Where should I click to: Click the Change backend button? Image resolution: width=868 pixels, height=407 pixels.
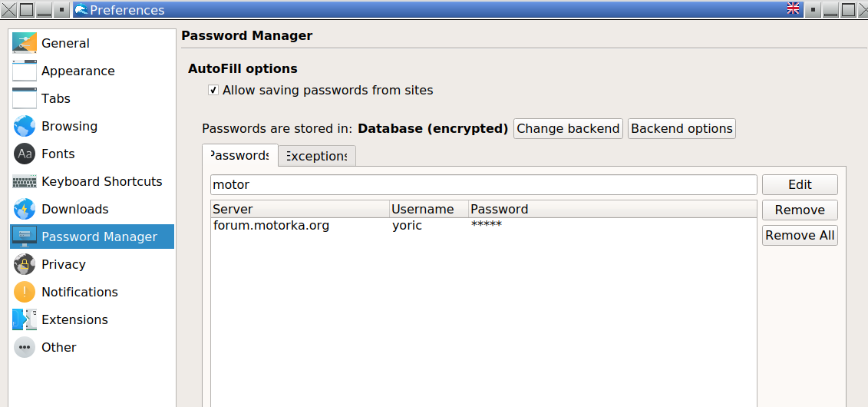pos(568,129)
